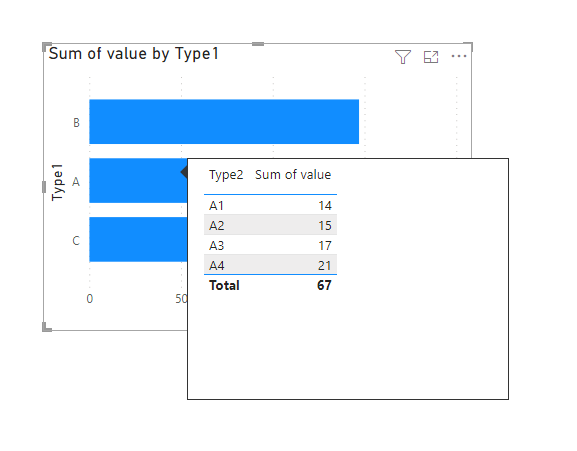Screen dimensions: 577x451
Task: Click the value 15 in A2 row
Action: (325, 226)
